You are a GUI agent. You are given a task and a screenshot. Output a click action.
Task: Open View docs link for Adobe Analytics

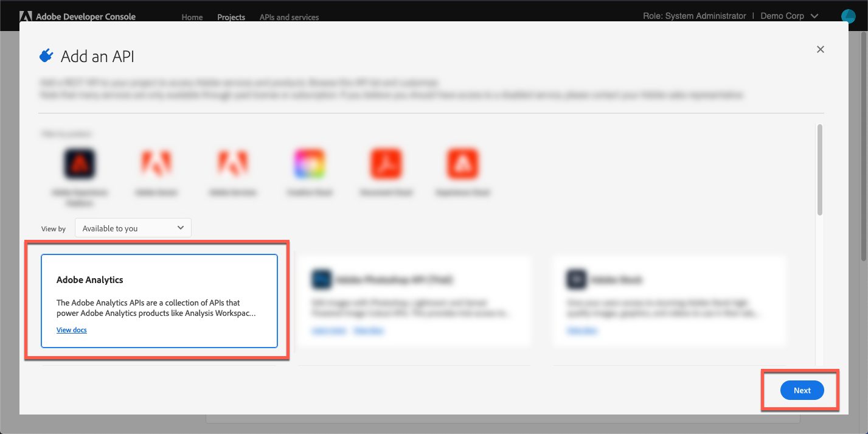(x=72, y=330)
